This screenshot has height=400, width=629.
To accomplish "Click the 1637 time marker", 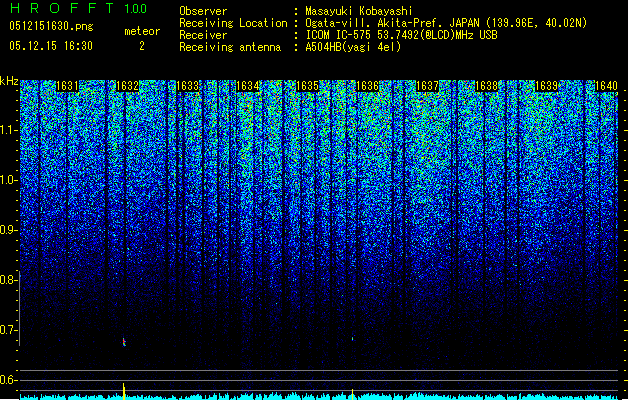I will pyautogui.click(x=427, y=86).
